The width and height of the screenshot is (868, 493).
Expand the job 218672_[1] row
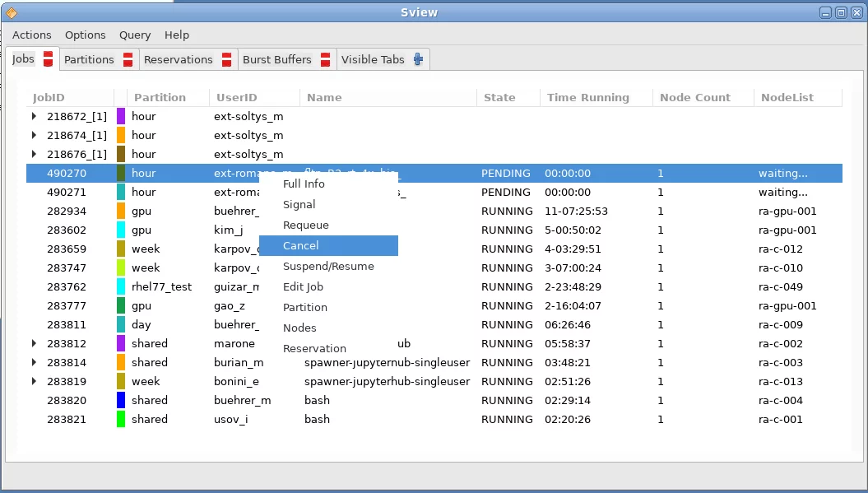pos(33,116)
